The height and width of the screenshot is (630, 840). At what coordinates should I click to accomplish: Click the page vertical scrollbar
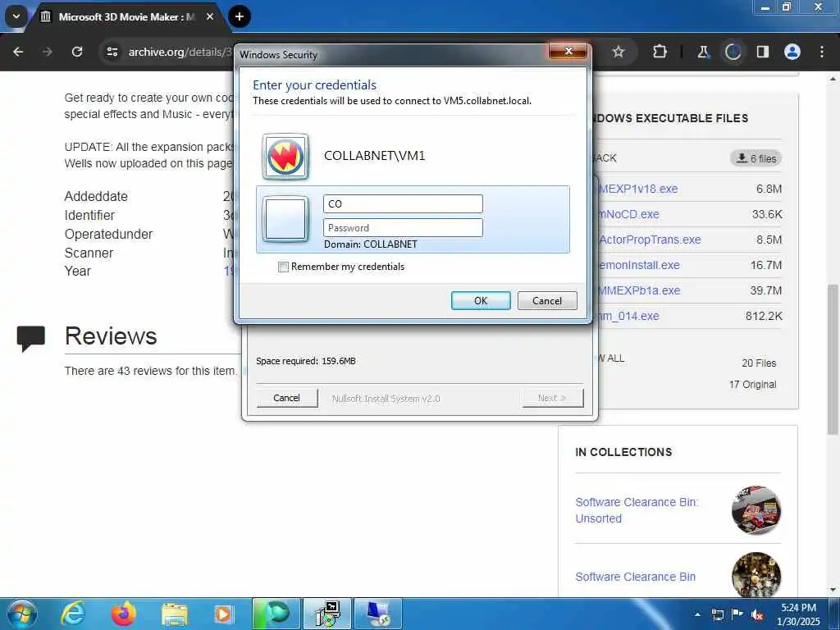833,359
